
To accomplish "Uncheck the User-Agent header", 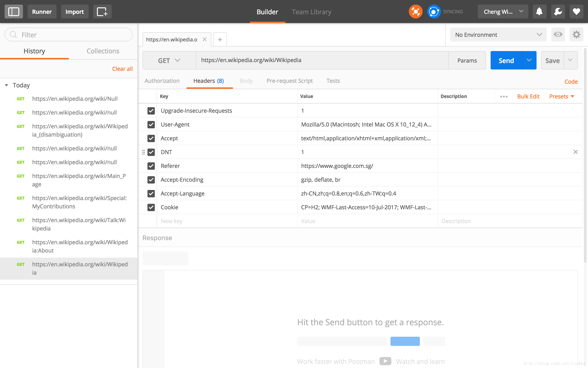I will [151, 125].
